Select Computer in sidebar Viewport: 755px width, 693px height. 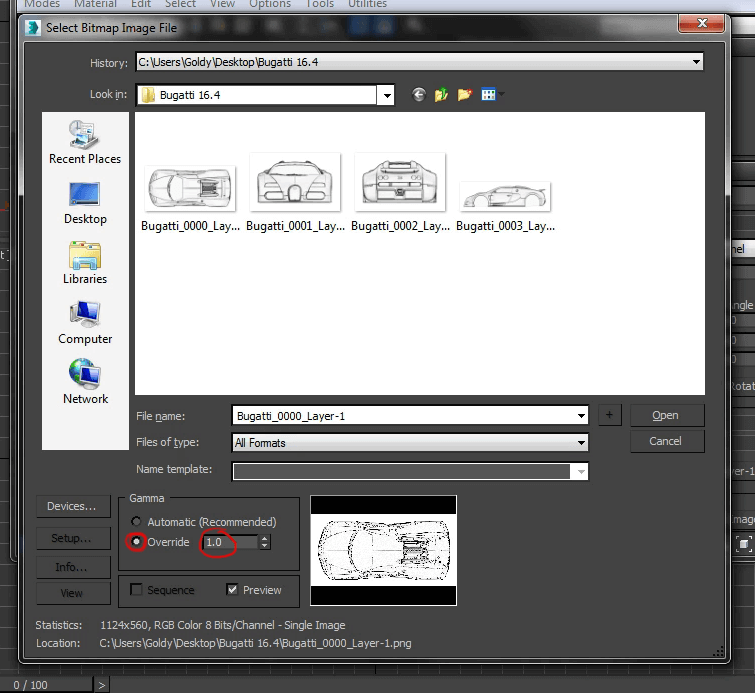coord(85,322)
